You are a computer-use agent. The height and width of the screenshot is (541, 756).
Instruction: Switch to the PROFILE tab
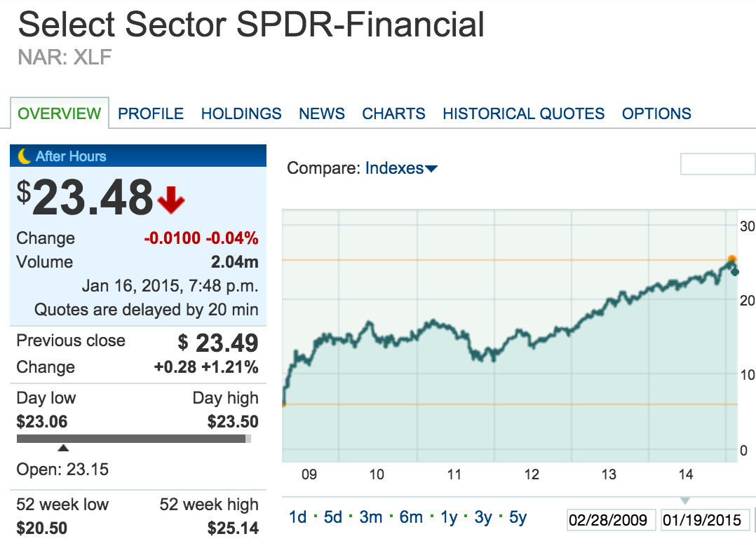point(150,113)
